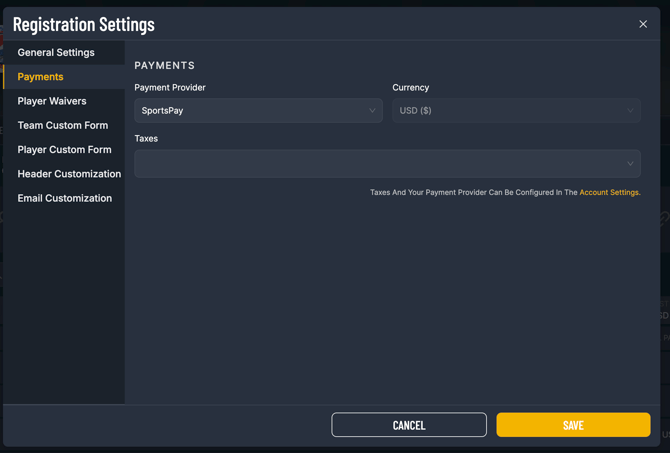Save the registration settings
The image size is (670, 453).
(573, 425)
